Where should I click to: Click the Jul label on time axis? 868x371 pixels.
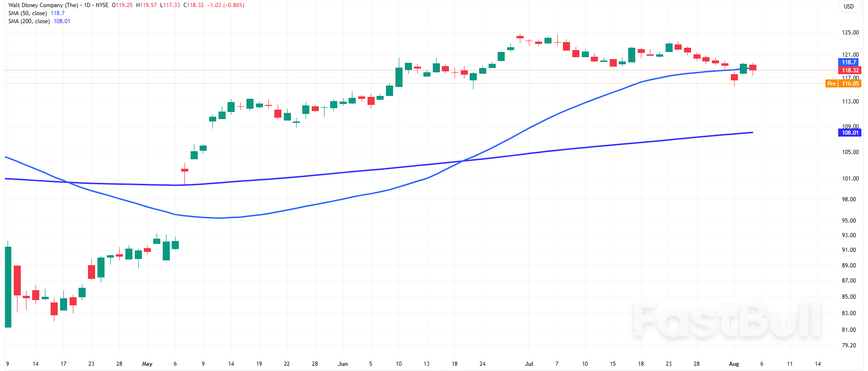529,364
